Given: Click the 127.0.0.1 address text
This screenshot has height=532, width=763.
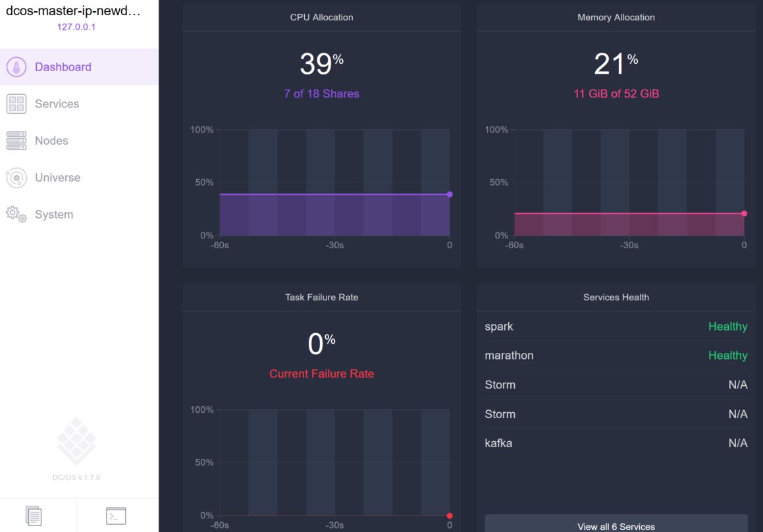Looking at the screenshot, I should pos(76,27).
